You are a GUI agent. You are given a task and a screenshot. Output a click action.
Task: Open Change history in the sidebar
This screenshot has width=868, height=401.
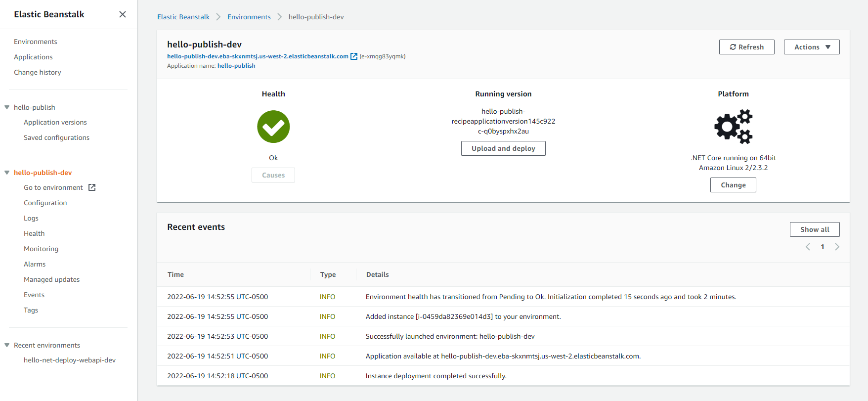[38, 72]
